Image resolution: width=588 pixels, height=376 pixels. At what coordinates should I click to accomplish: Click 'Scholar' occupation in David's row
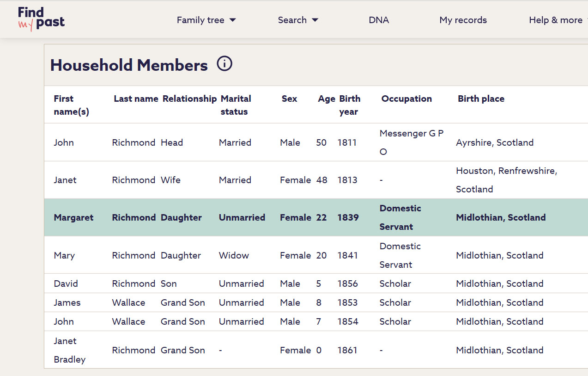click(x=395, y=284)
